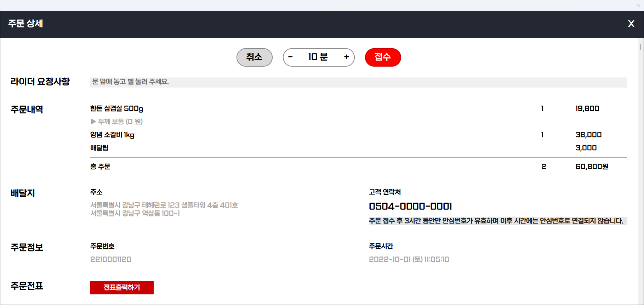
Task: Click the customer phone number 0504-0000-0001
Action: (410, 206)
